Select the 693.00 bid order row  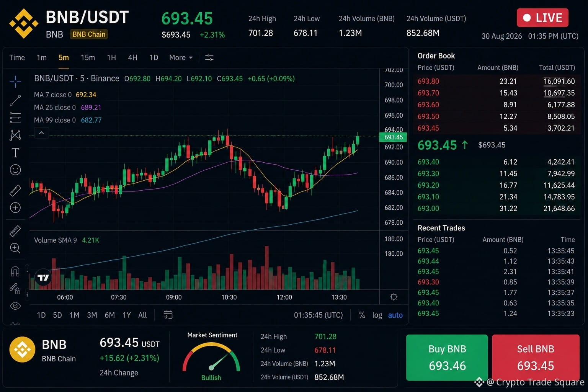click(496, 209)
